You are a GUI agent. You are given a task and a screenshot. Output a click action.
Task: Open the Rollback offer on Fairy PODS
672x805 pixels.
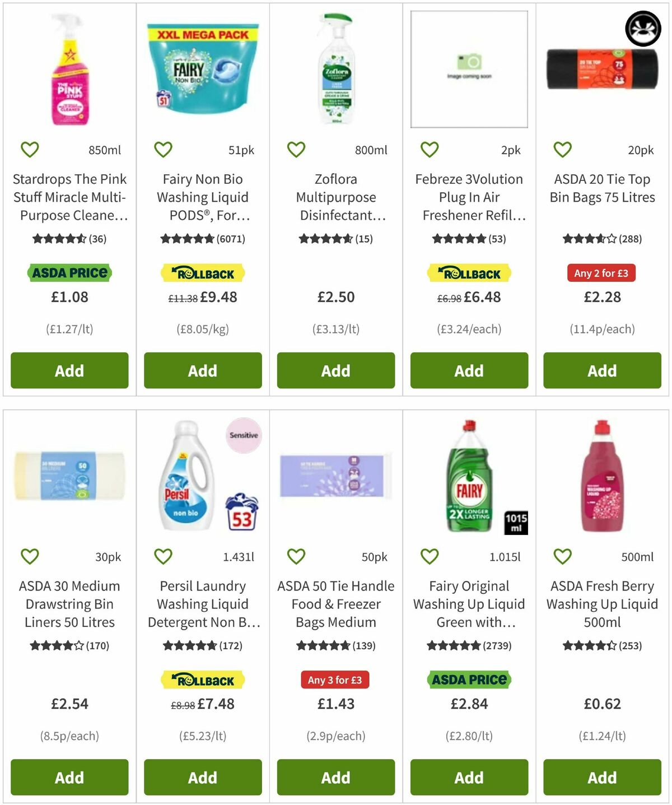(x=202, y=273)
